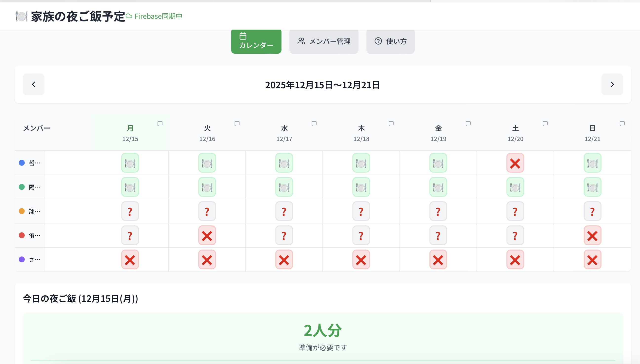The height and width of the screenshot is (364, 640).
Task: Open the comment icon for Wednesday 12/17
Action: click(314, 124)
